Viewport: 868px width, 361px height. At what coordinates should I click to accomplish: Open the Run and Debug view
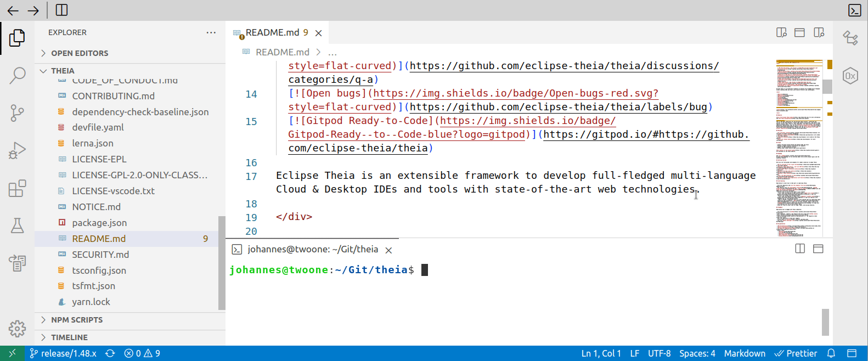tap(17, 151)
